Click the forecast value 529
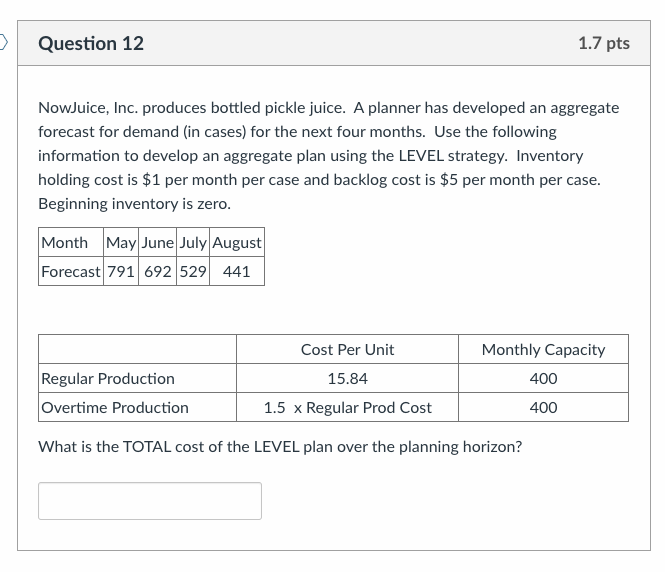This screenshot has height=572, width=665. click(x=193, y=271)
